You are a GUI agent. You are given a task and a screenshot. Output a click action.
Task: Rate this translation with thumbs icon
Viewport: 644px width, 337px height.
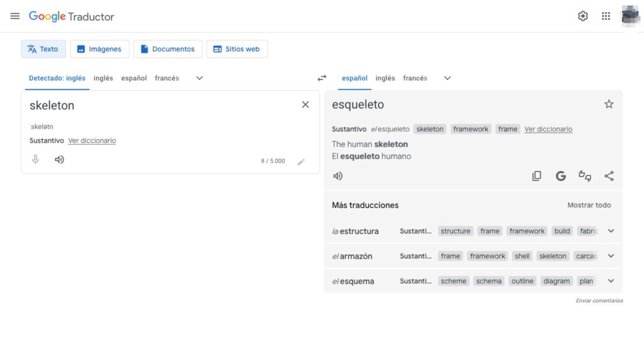(585, 176)
